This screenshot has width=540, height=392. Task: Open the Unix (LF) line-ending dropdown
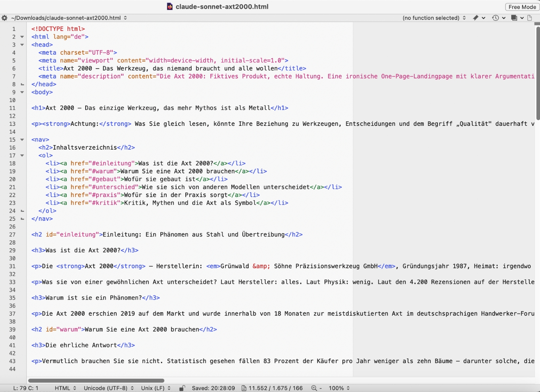[155, 388]
